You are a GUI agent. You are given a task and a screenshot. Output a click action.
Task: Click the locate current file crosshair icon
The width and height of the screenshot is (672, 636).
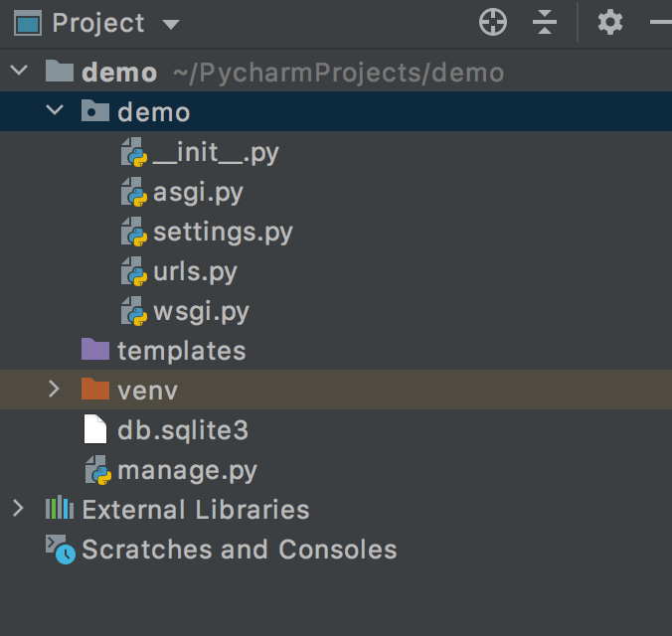(x=493, y=22)
